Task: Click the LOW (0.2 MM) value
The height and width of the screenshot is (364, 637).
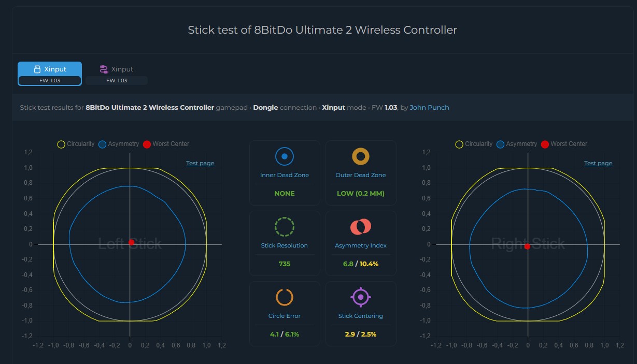Action: [x=361, y=194]
